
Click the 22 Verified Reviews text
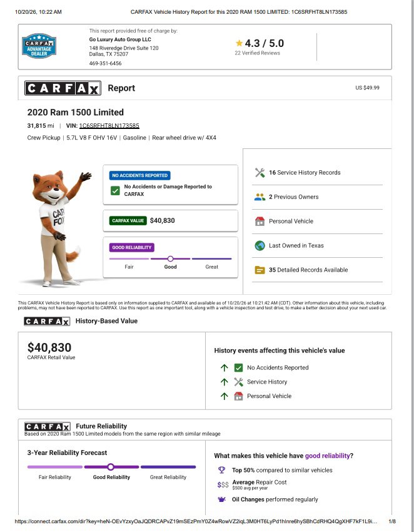(x=258, y=53)
